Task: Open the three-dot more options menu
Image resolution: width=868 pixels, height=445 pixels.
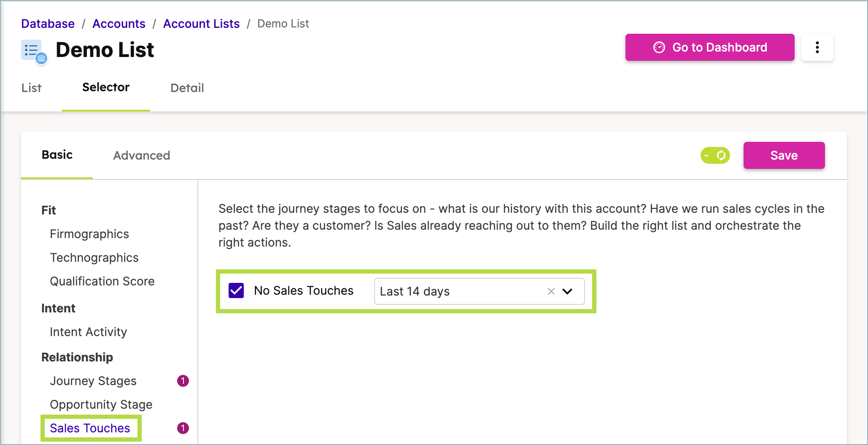Action: coord(817,47)
